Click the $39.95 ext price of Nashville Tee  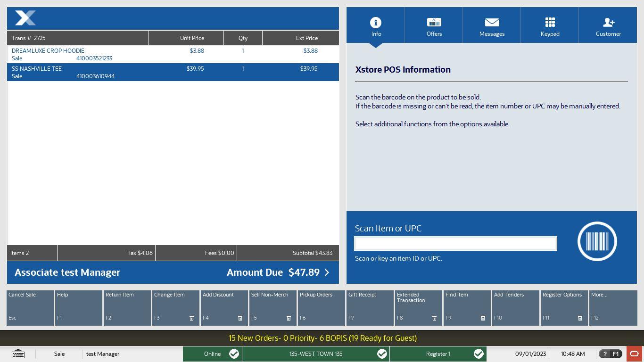click(309, 69)
